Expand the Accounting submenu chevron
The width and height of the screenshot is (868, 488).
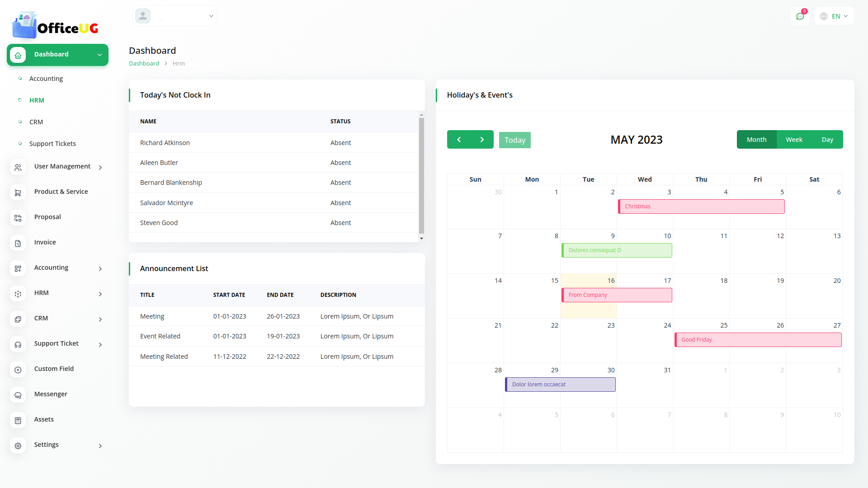click(x=100, y=269)
